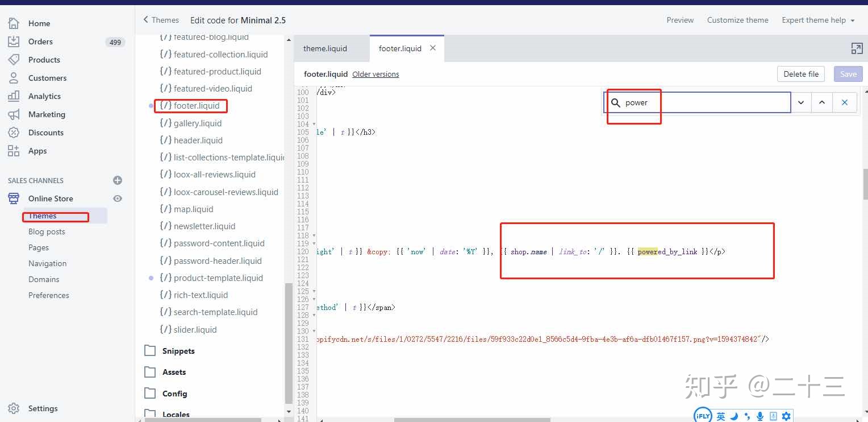Click the Delete file button
This screenshot has width=868, height=422.
[x=801, y=74]
